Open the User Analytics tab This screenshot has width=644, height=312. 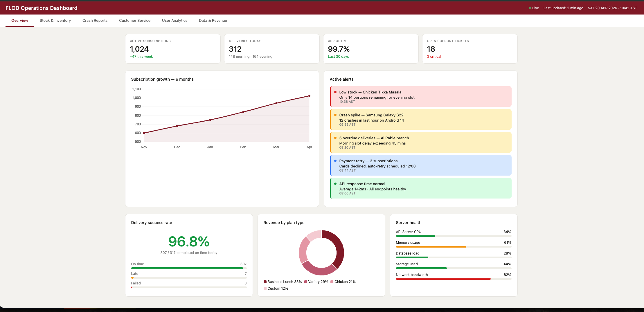click(175, 21)
